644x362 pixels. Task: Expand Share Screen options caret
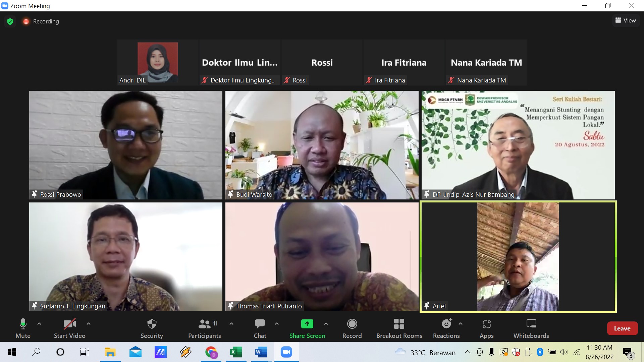pyautogui.click(x=326, y=324)
